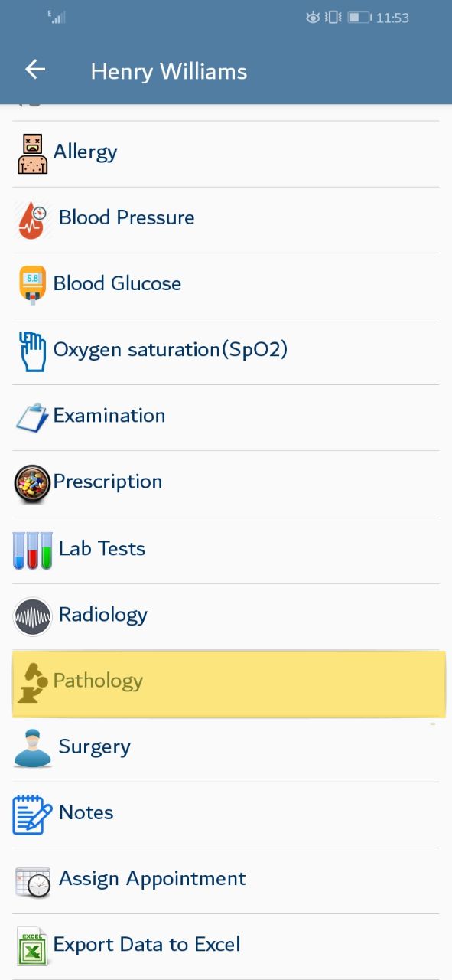The height and width of the screenshot is (980, 452).
Task: Tap the Lab Tests test tubes icon
Action: point(33,550)
